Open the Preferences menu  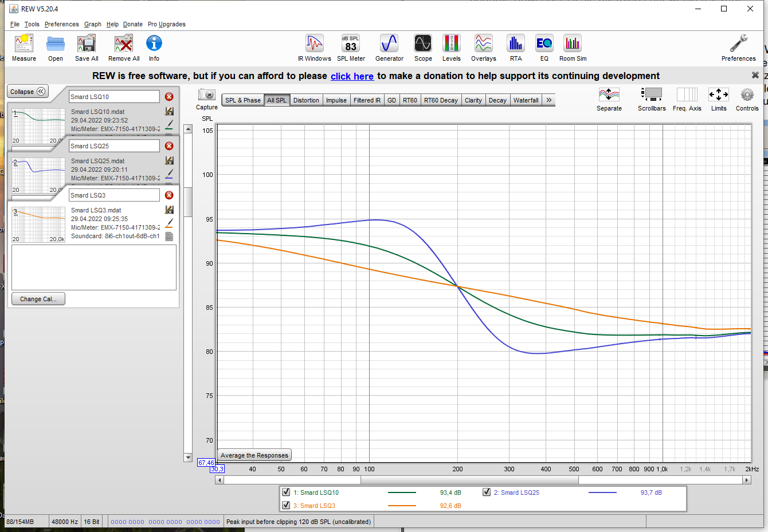61,24
